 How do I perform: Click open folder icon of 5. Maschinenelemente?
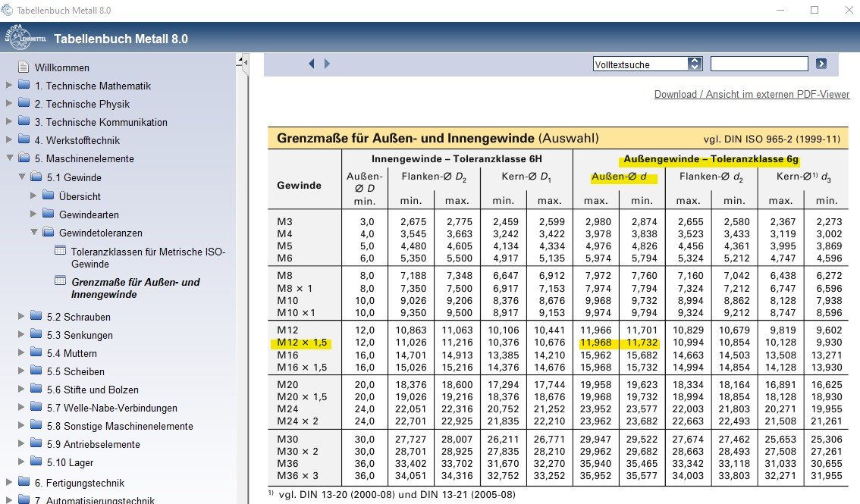24,158
